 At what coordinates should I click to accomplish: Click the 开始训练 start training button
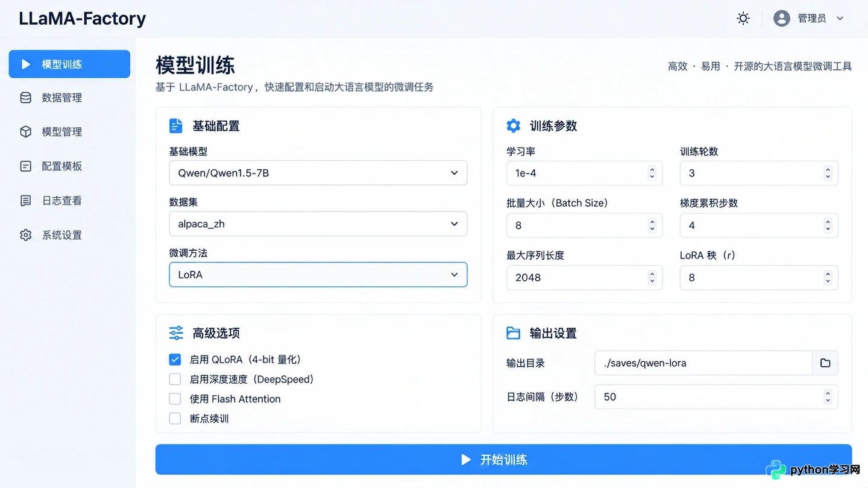[x=503, y=460]
